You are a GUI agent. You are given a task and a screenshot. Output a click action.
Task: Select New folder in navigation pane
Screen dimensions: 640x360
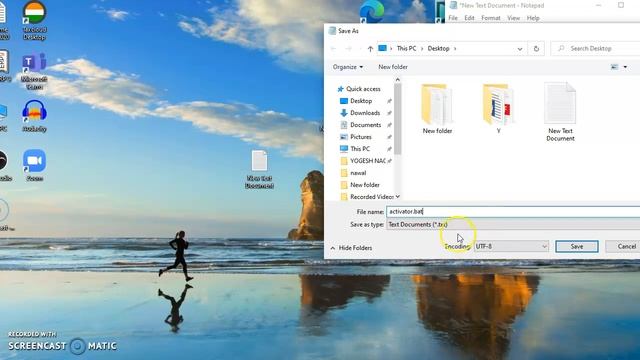click(x=360, y=184)
